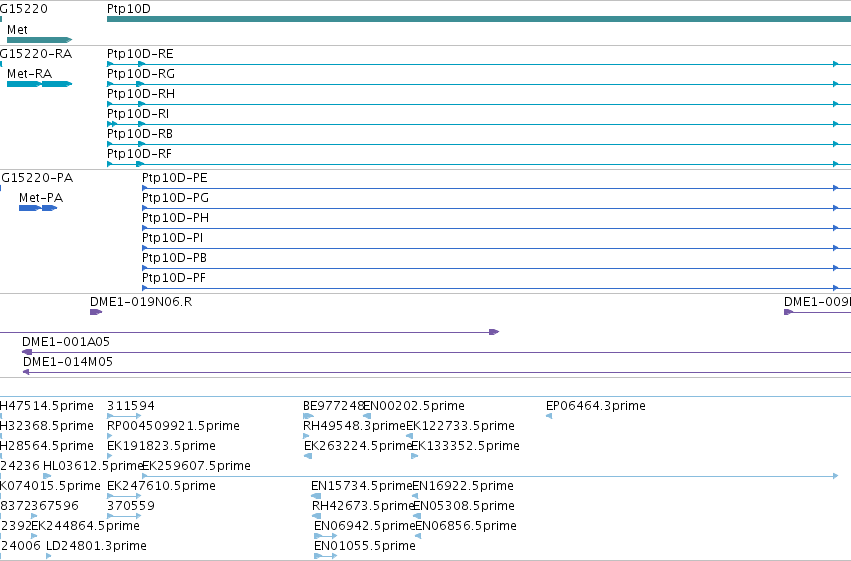Screen dimensions: 851x561
Task: Select the EK259607.5prime EST label
Action: (x=196, y=466)
